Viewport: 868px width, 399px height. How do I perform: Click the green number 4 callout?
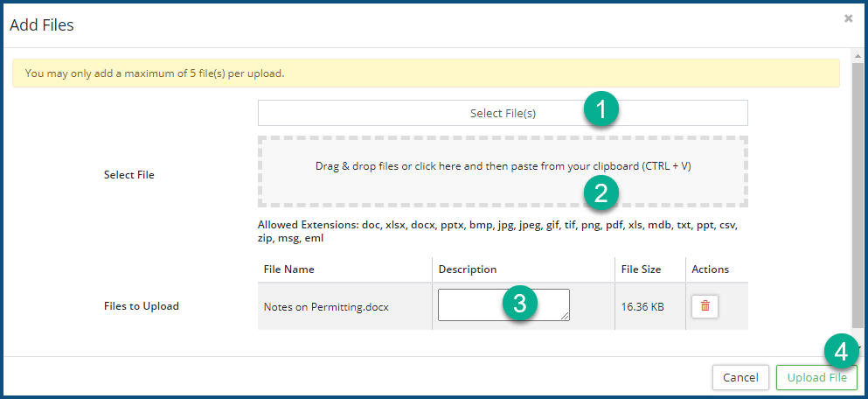pos(840,352)
